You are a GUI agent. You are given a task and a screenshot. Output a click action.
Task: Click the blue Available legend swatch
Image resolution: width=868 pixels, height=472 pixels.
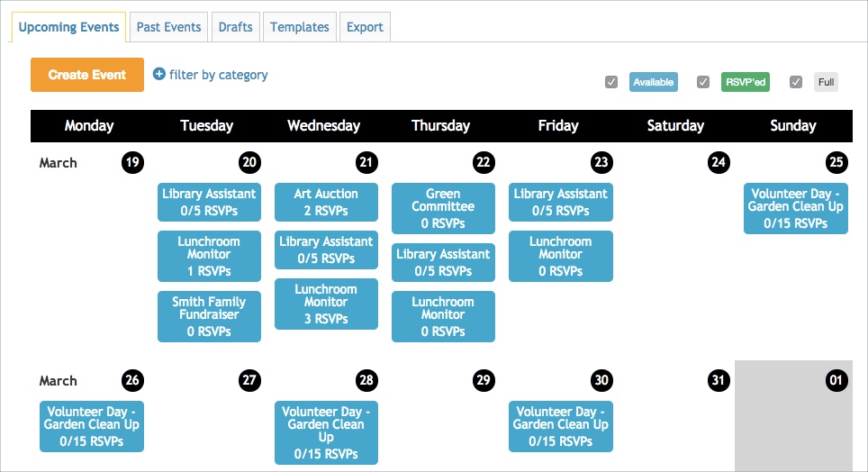coord(653,83)
